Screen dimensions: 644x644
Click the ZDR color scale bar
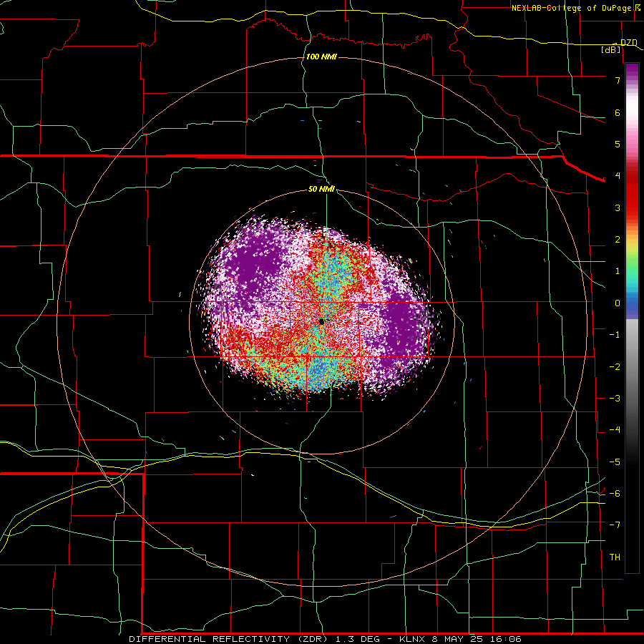632,318
